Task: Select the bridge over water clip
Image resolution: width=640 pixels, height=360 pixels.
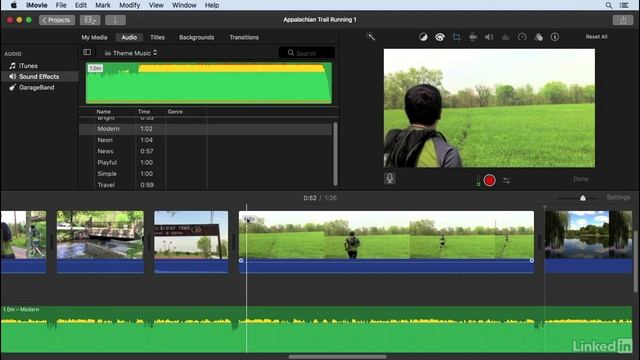Action: pos(100,242)
